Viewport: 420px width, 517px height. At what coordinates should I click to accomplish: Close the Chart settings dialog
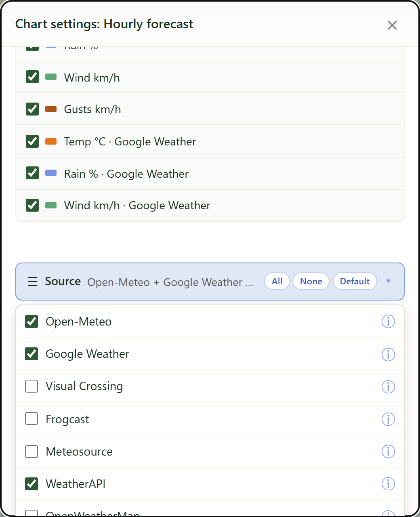pos(392,25)
